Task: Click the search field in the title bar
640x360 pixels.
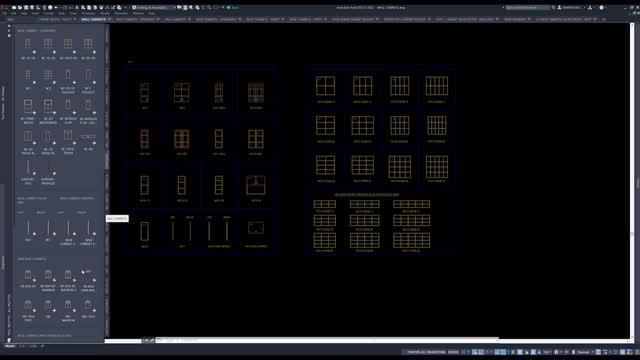Action: (527, 7)
